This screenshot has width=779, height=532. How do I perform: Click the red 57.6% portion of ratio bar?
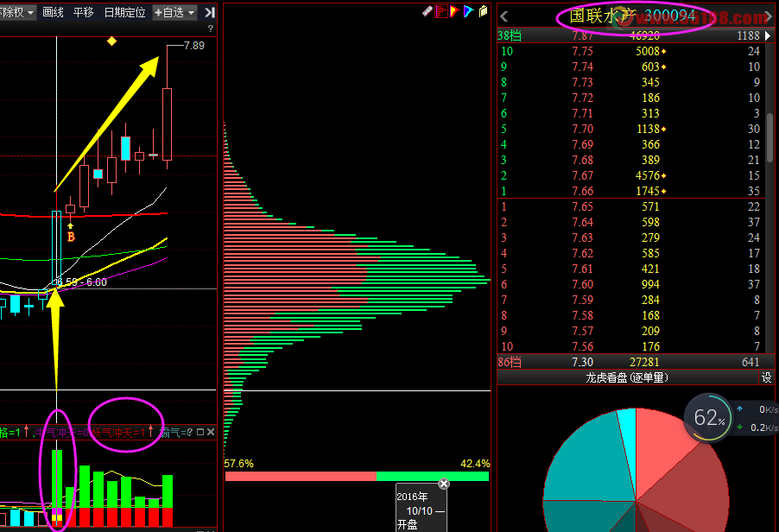pyautogui.click(x=301, y=477)
